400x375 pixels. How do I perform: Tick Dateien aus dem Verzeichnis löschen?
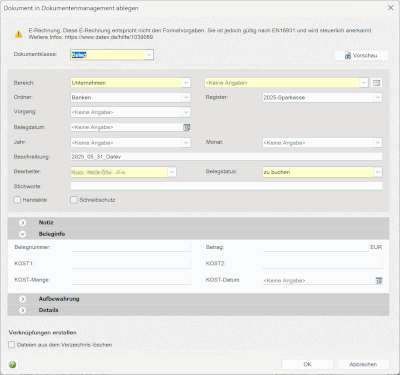(12, 345)
